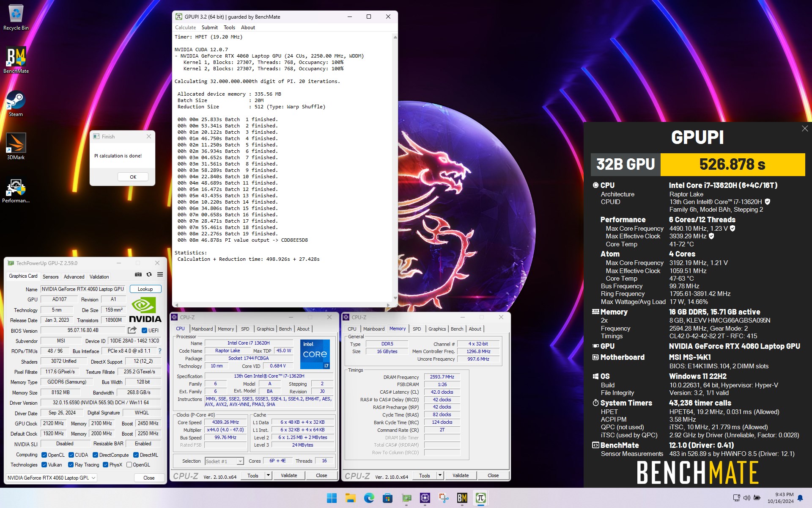Screen dimensions: 812x508
Task: Open Microsoft Store from the taskbar
Action: [387, 498]
